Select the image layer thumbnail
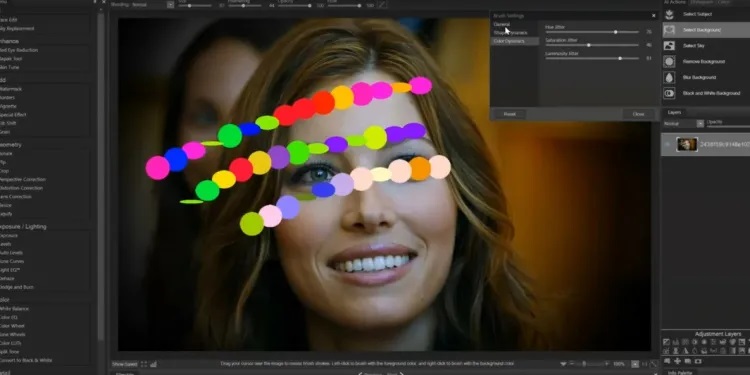This screenshot has height=375, width=750. coord(687,144)
